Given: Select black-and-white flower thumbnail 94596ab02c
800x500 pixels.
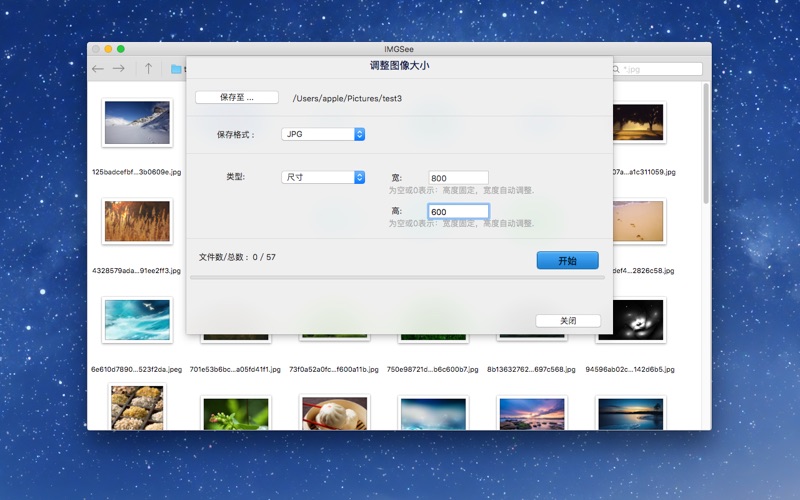Looking at the screenshot, I should click(631, 320).
